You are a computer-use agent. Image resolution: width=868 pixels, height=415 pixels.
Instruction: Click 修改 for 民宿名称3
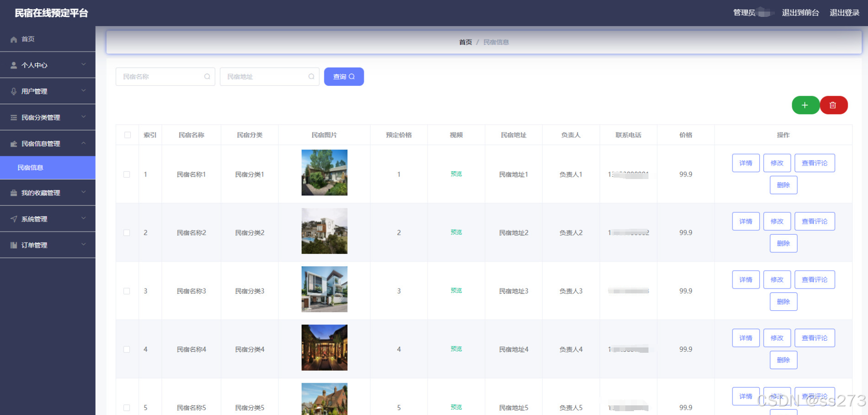(777, 280)
